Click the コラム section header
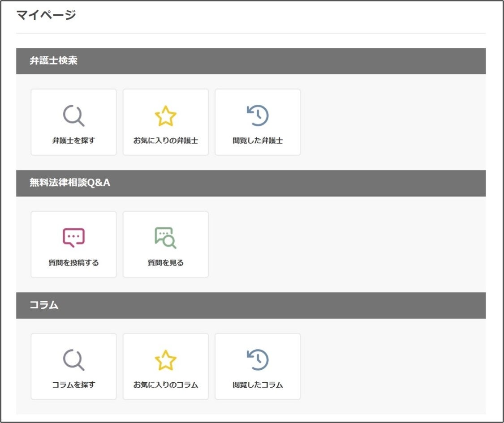 pyautogui.click(x=251, y=305)
